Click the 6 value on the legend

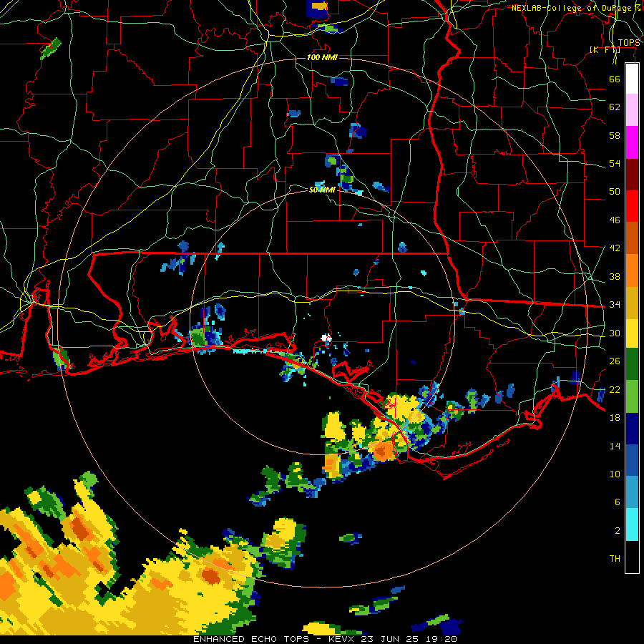point(618,502)
